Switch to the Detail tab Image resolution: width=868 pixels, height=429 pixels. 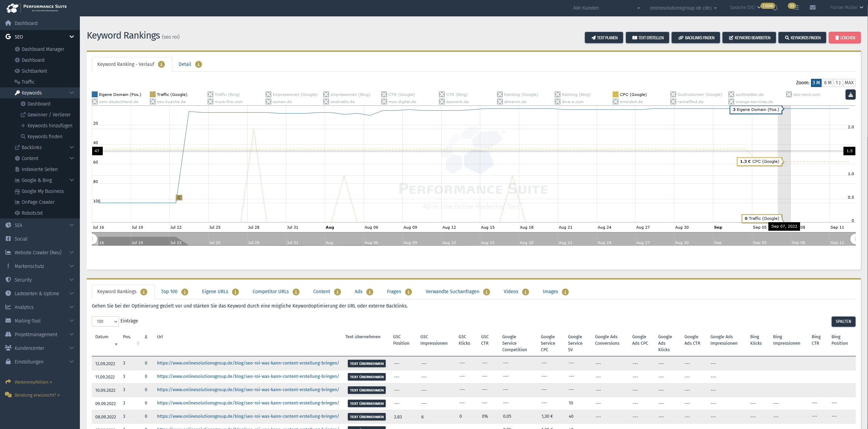coord(185,64)
